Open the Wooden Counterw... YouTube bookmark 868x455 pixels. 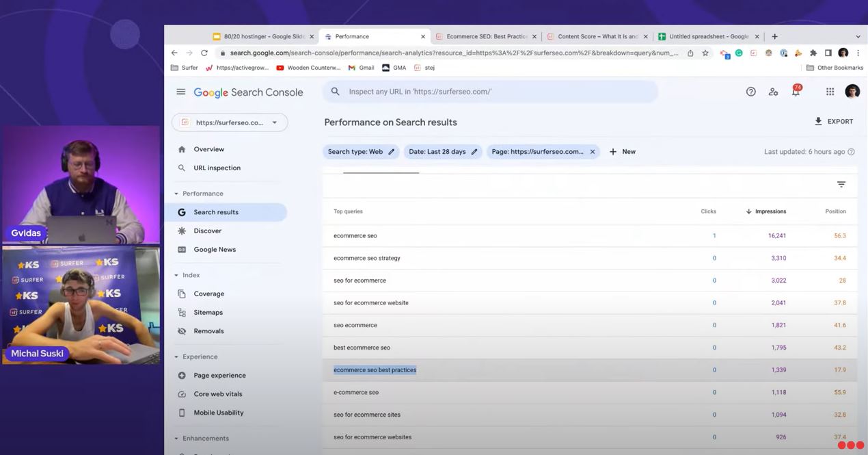click(308, 68)
